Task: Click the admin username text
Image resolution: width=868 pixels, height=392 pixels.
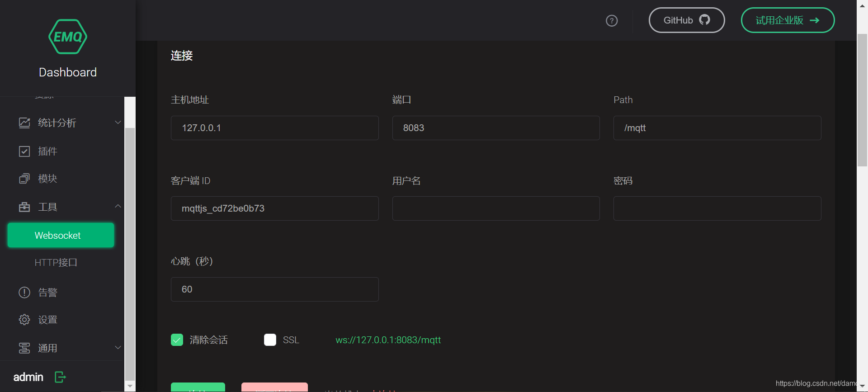Action: pyautogui.click(x=28, y=377)
